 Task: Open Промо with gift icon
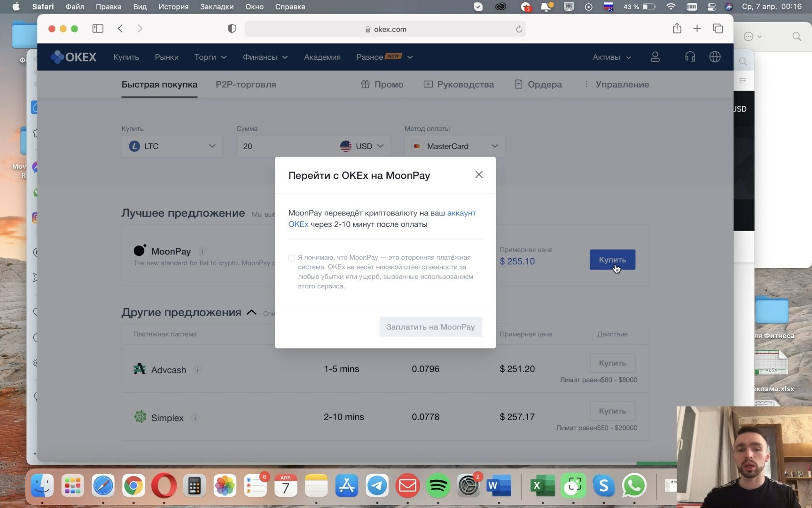point(382,84)
